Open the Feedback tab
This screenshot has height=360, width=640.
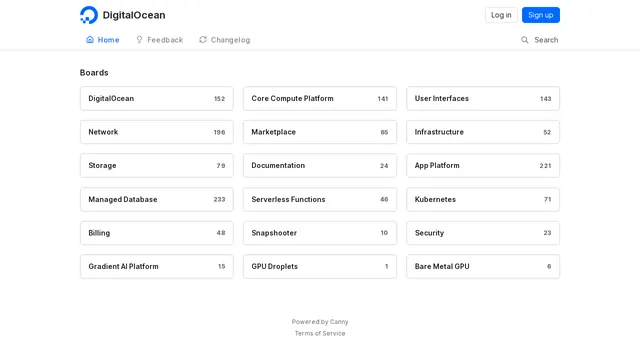coord(159,40)
